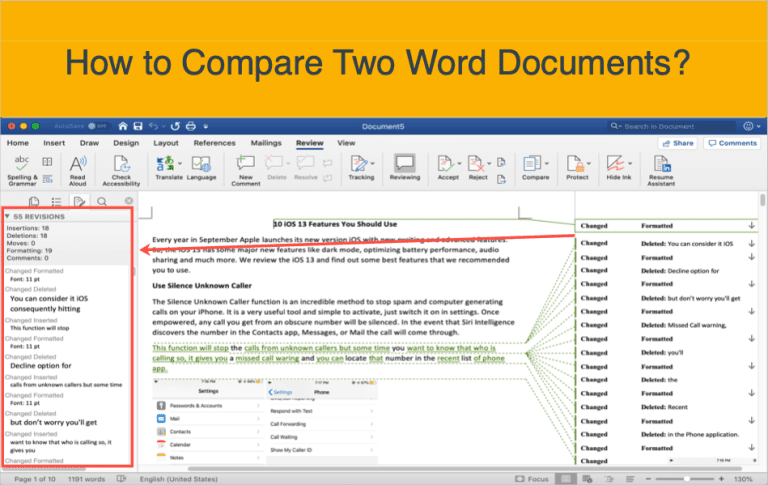Open the Undo history dropdown
Image resolution: width=768 pixels, height=485 pixels.
tap(164, 126)
